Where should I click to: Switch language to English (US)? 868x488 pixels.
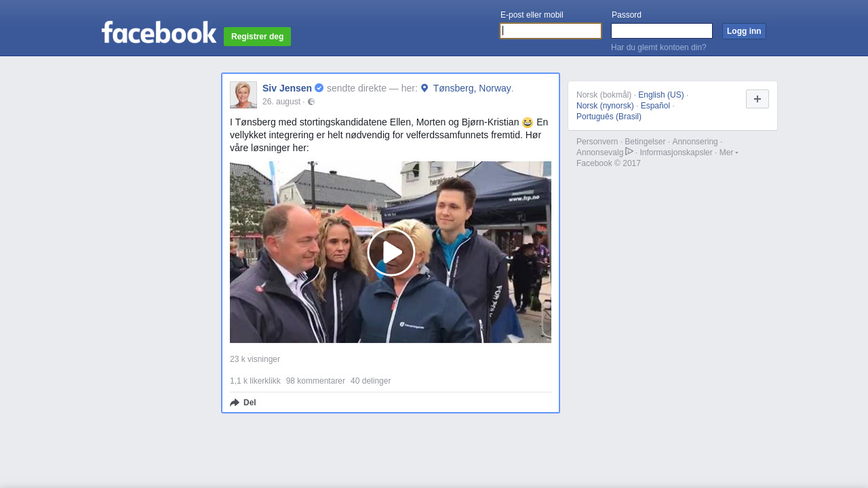pyautogui.click(x=661, y=95)
